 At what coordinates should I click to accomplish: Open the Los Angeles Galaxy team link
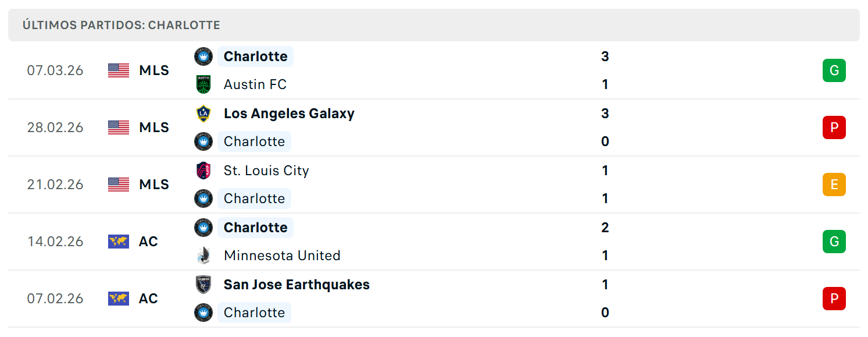tap(289, 113)
